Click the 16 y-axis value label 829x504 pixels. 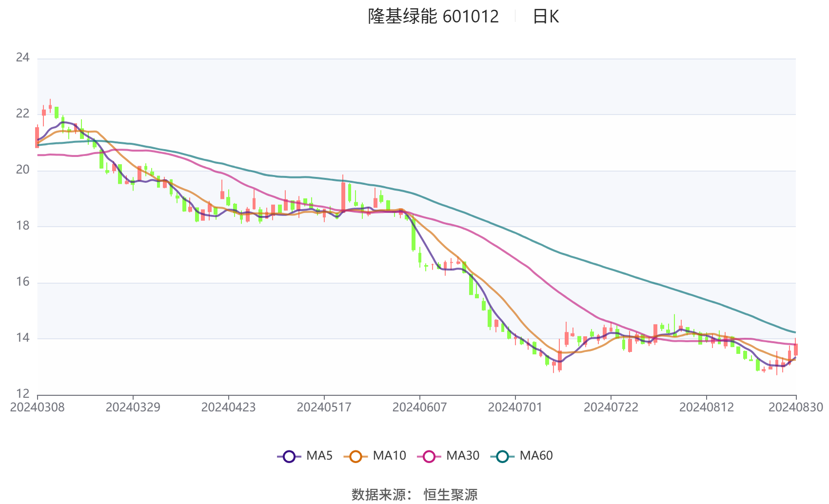coord(22,282)
